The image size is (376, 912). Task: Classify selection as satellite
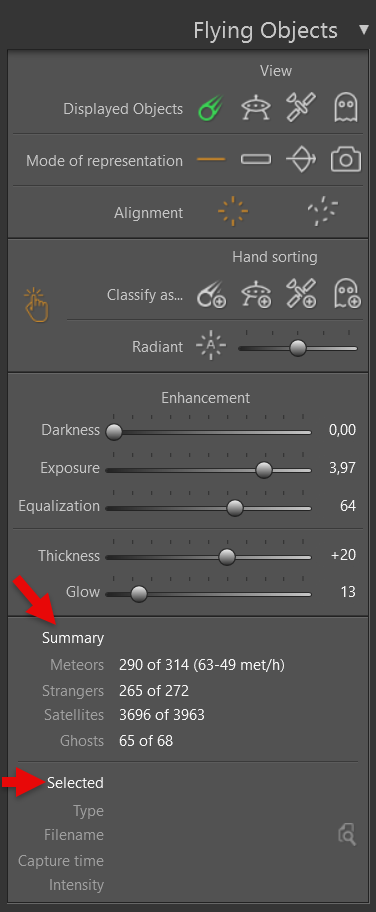point(301,293)
